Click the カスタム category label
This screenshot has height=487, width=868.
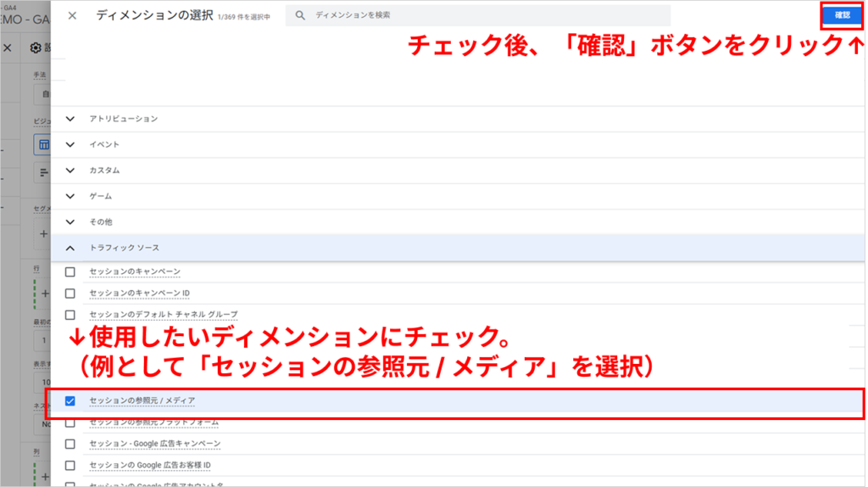tap(104, 170)
